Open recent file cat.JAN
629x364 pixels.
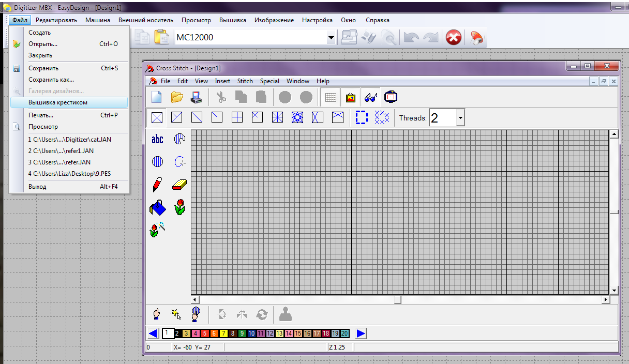(x=69, y=139)
